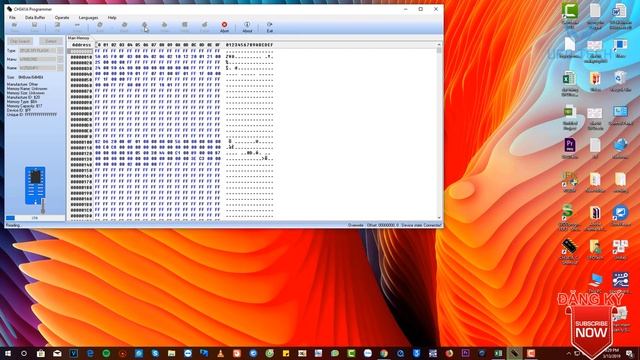This screenshot has width=640, height=360.
Task: Click the Windows Start button
Action: tap(8, 353)
